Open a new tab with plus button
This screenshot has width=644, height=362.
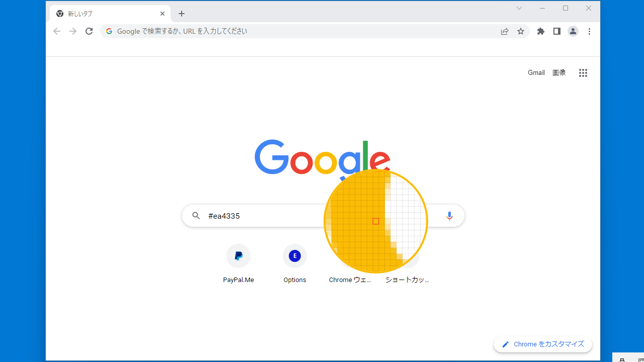point(182,14)
